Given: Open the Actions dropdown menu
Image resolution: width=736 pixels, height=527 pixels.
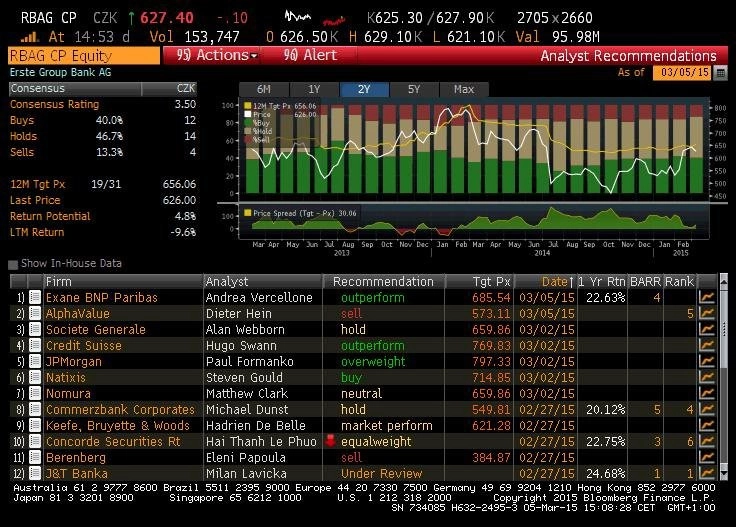Looking at the screenshot, I should coord(216,55).
